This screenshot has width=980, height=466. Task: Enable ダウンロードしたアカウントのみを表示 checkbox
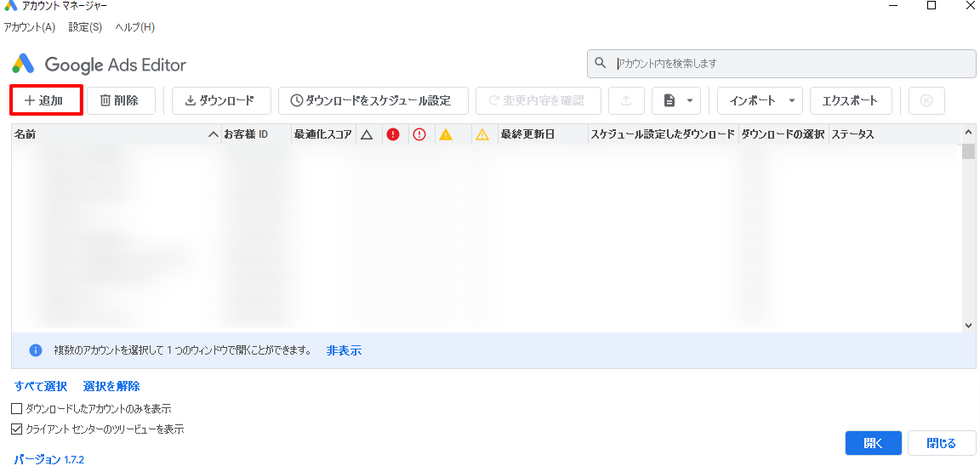point(18,409)
